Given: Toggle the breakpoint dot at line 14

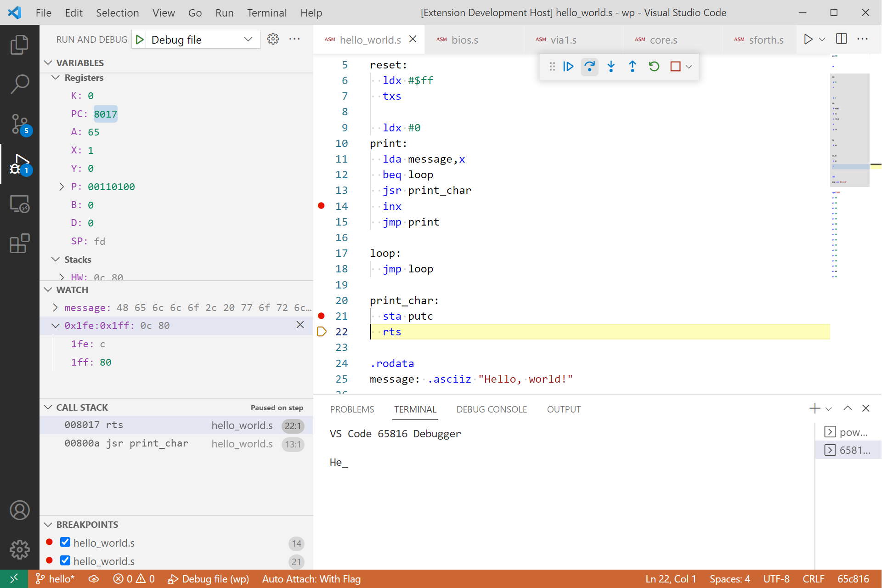Looking at the screenshot, I should coord(321,206).
